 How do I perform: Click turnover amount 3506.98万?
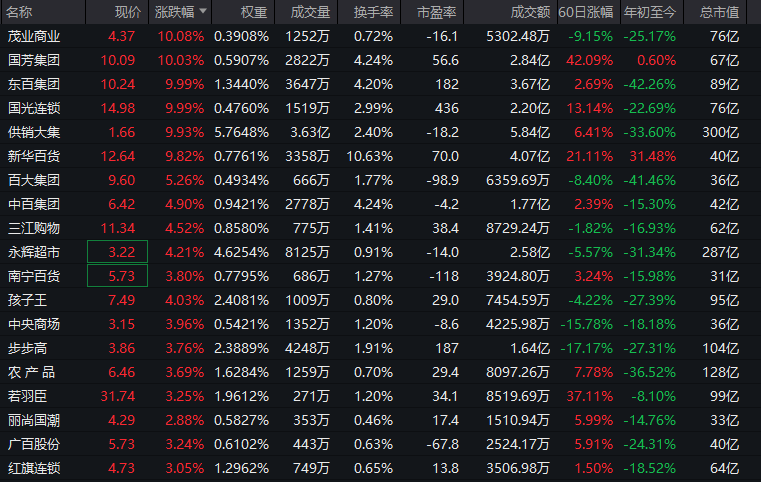point(518,468)
